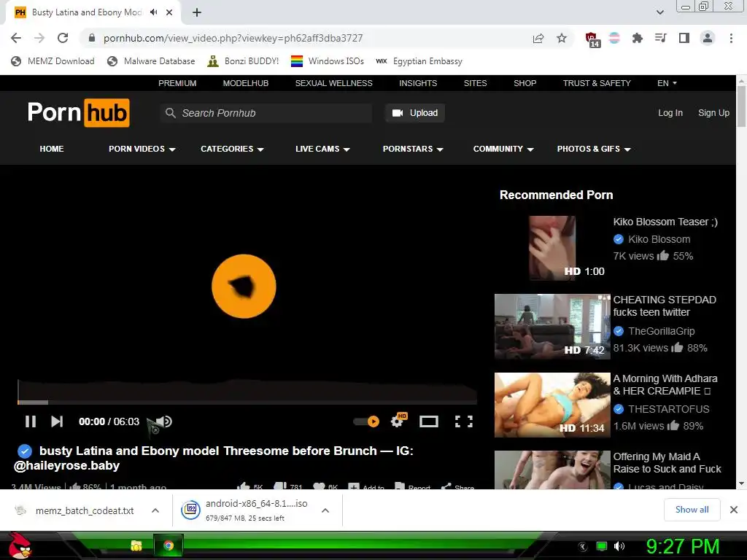Click the video progress bar
Viewport: 747px width, 560px height.
click(x=247, y=402)
